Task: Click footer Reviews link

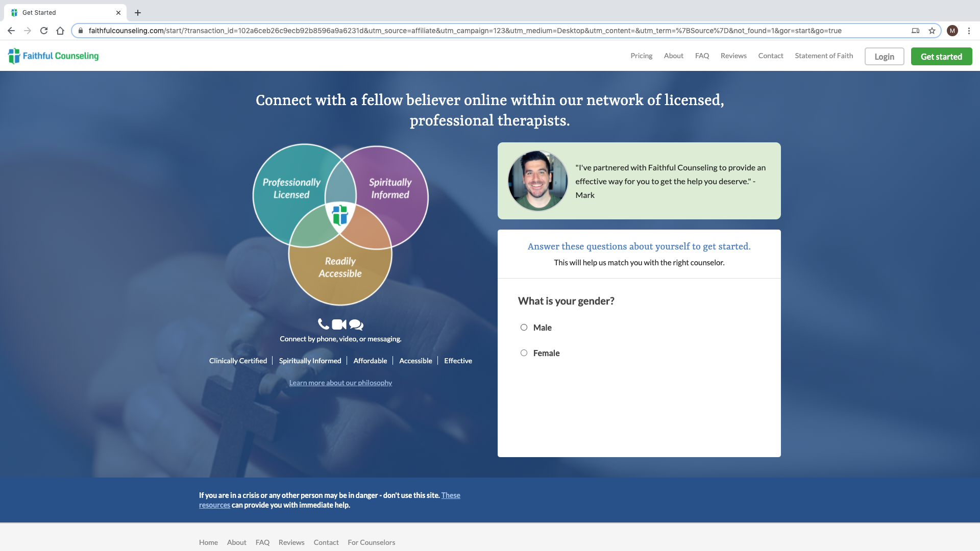Action: pyautogui.click(x=291, y=542)
